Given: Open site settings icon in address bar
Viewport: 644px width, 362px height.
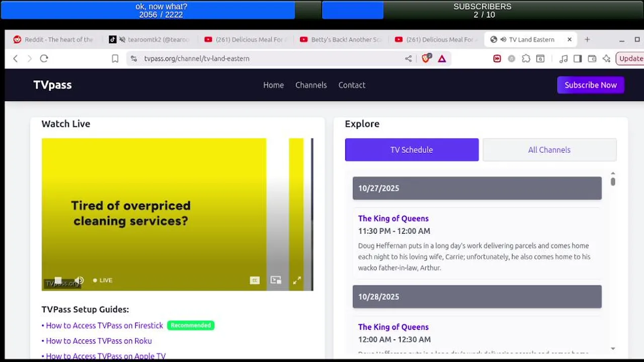Looking at the screenshot, I should coord(133,59).
